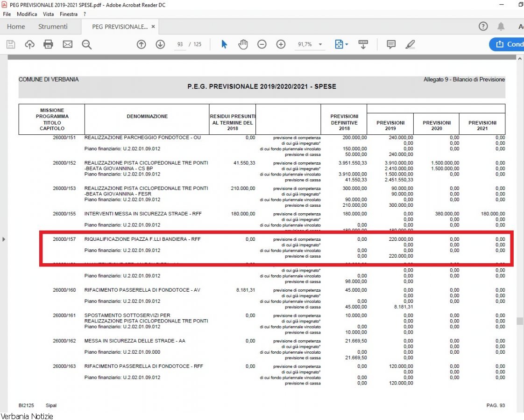Go to previous page arrow
The image size is (524, 420).
(x=141, y=44)
